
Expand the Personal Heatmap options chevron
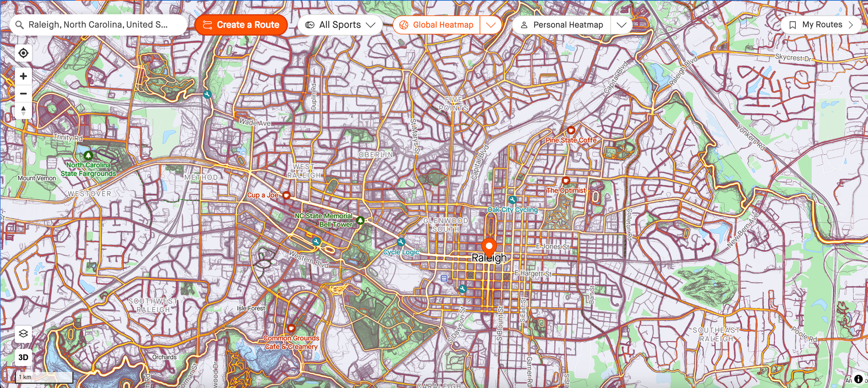point(621,25)
